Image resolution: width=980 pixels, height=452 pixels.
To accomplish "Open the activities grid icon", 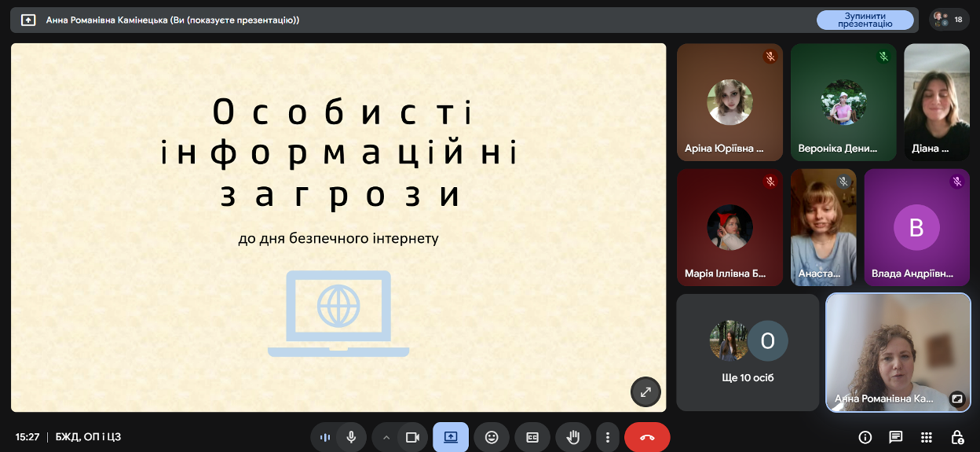I will (x=927, y=437).
